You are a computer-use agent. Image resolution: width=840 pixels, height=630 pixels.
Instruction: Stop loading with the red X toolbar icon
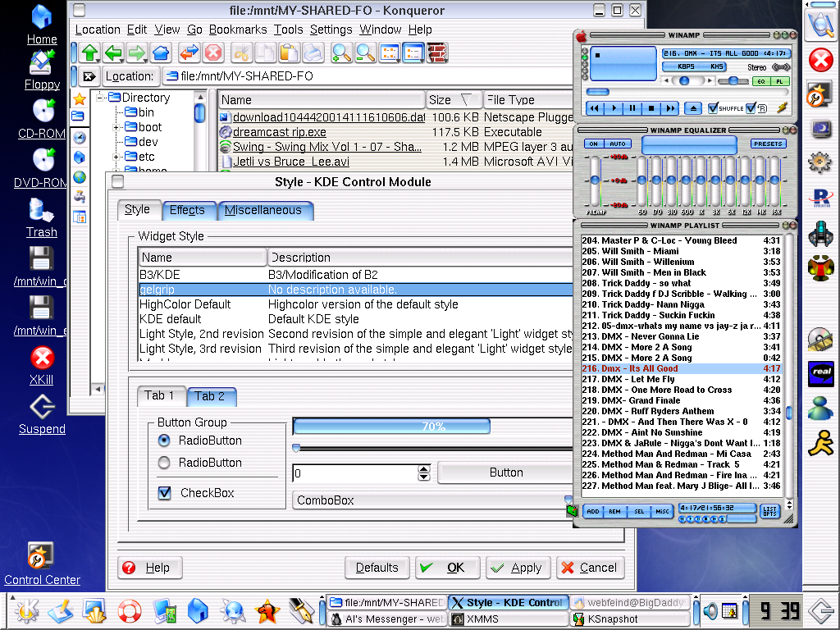[x=213, y=53]
